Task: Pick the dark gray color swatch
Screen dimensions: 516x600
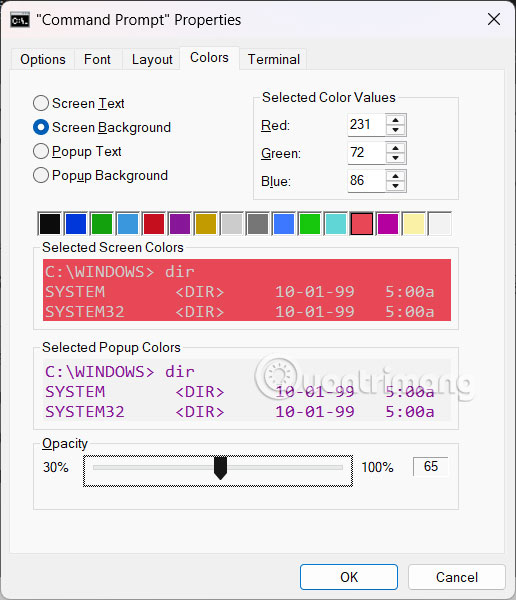Action: 258,224
